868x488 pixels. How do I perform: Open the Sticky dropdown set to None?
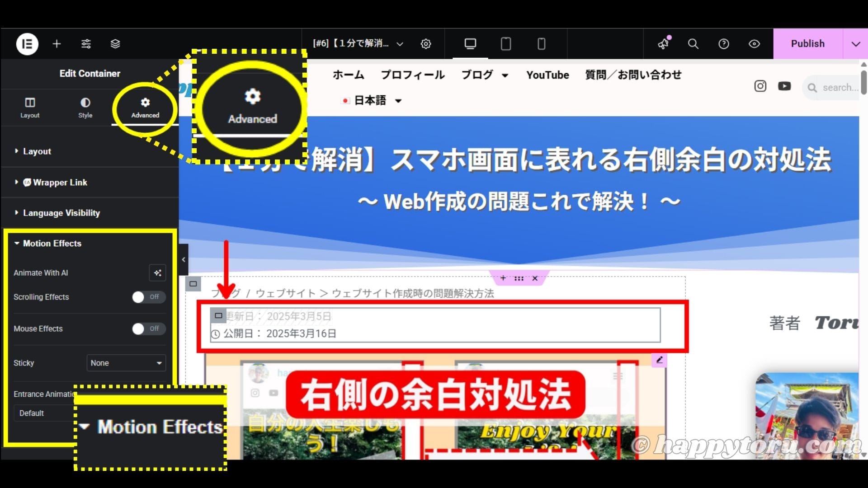[126, 363]
